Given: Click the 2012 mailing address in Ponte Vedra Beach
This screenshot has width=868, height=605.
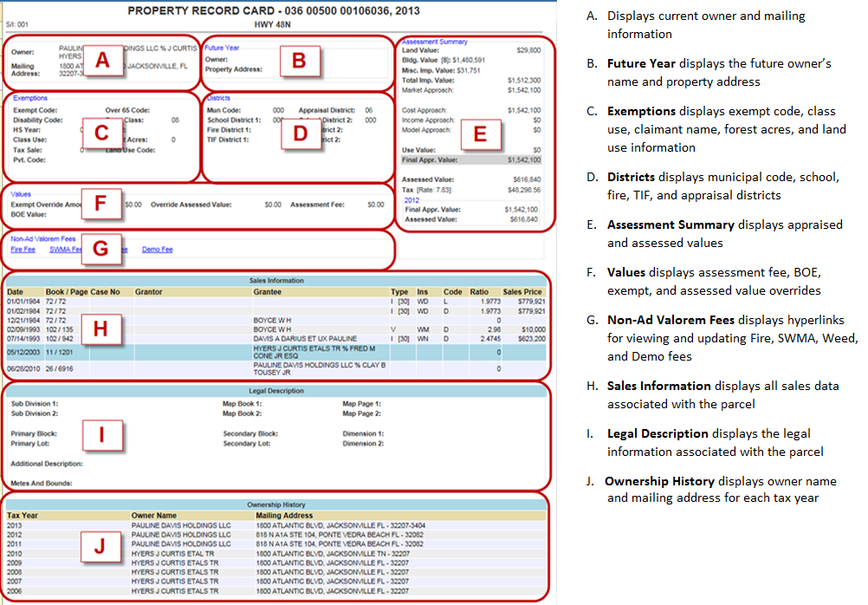Looking at the screenshot, I should [x=340, y=535].
